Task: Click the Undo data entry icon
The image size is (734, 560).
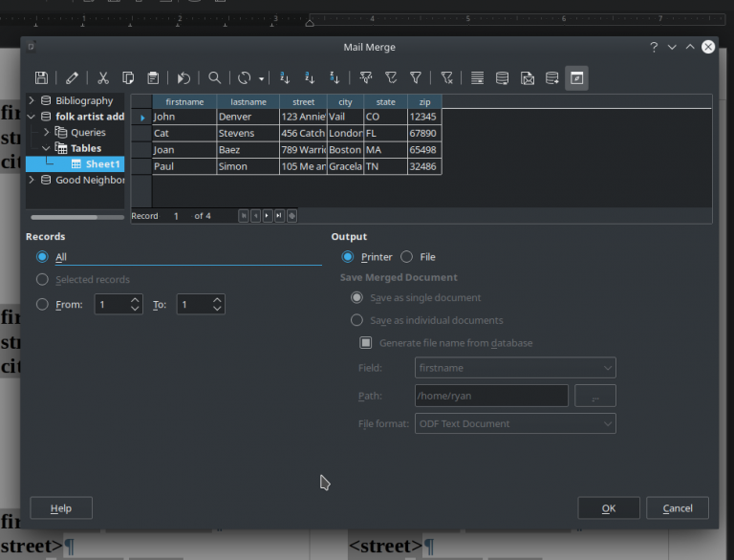Action: tap(184, 78)
